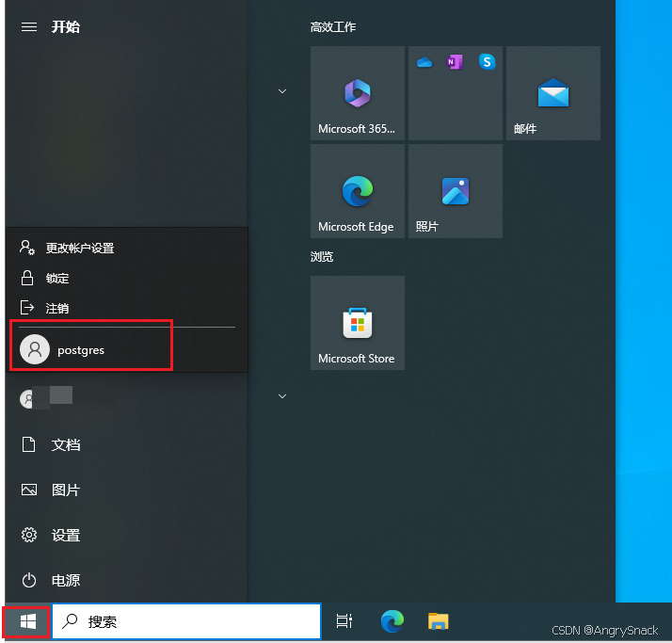Launch Skype from the tile group
This screenshot has width=672, height=643.
(487, 62)
